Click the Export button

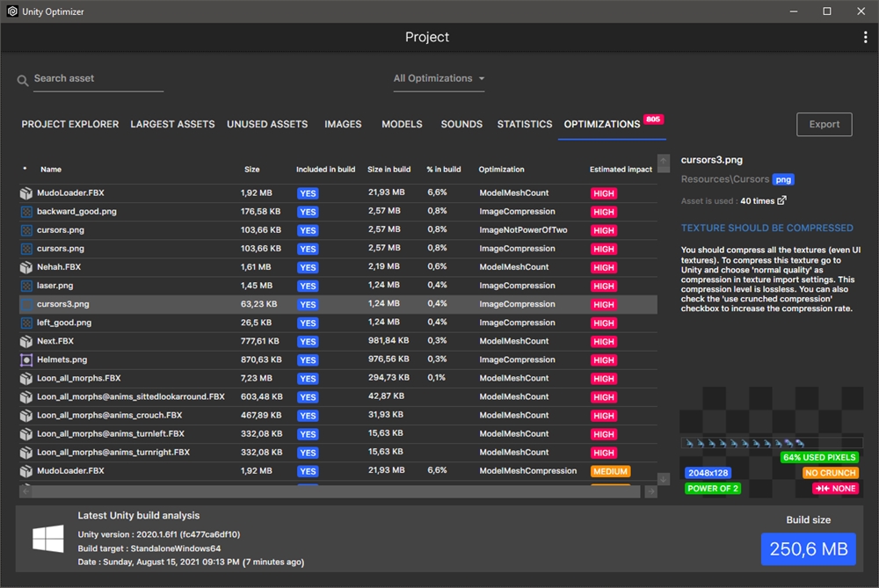pyautogui.click(x=825, y=125)
